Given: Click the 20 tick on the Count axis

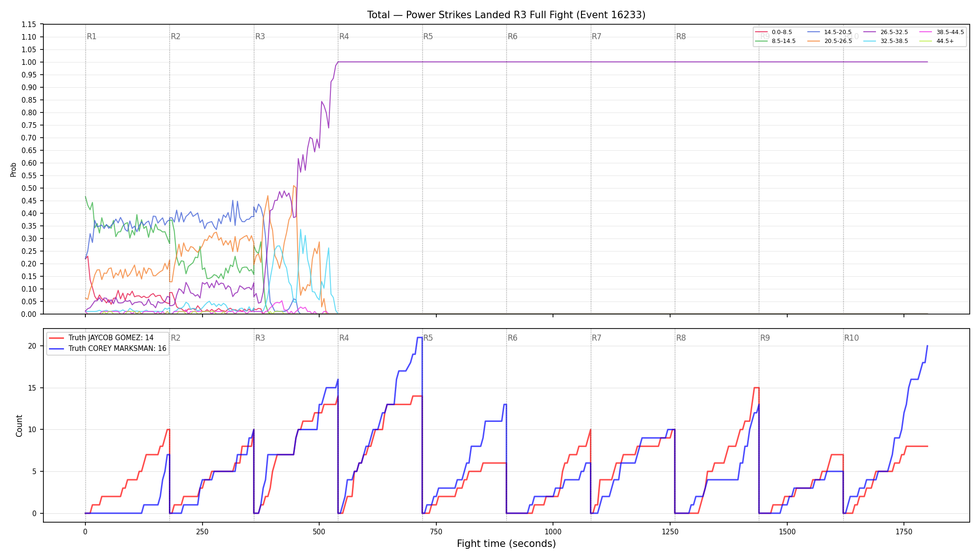Looking at the screenshot, I should pos(32,346).
